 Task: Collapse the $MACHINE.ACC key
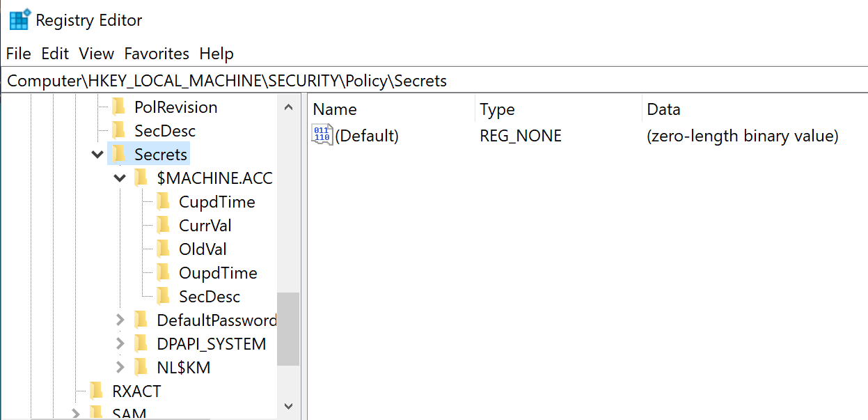point(120,178)
